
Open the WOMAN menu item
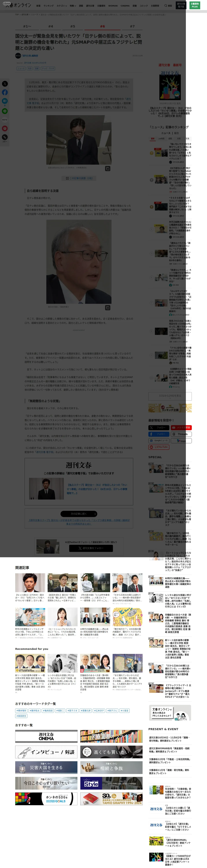(113, 6)
